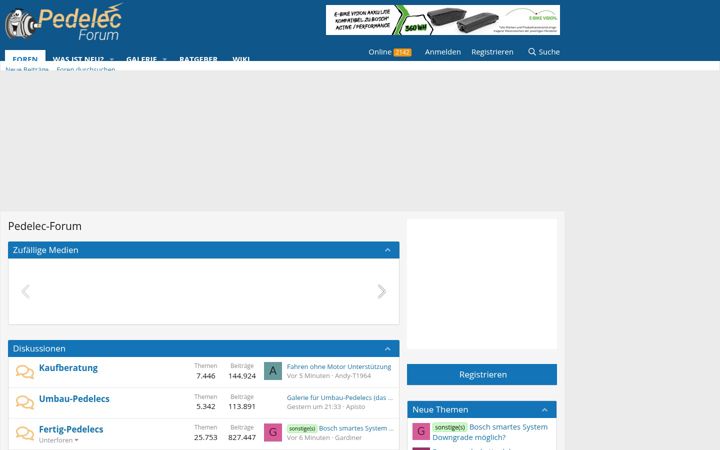This screenshot has width=720, height=450.
Task: Click the Pedelec-Forum page heading
Action: (x=45, y=226)
